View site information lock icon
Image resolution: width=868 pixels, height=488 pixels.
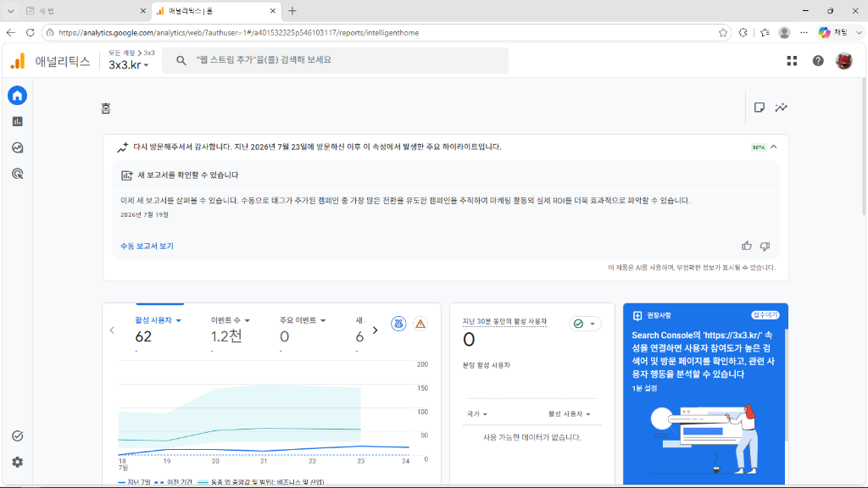click(50, 33)
